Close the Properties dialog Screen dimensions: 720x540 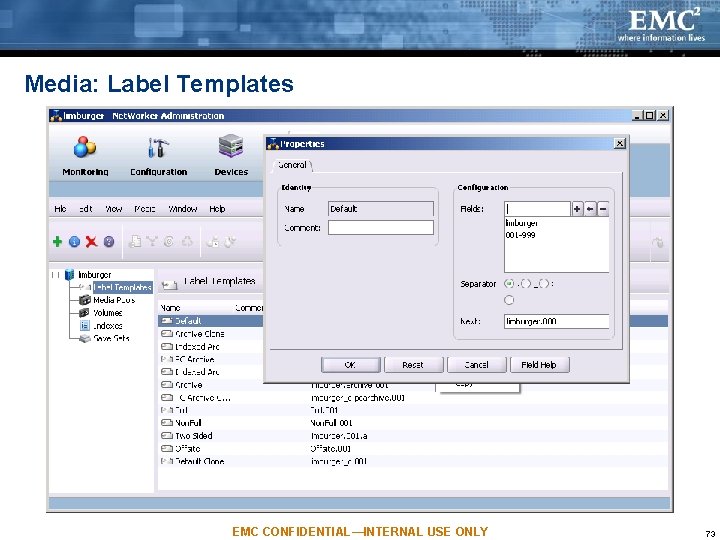pyautogui.click(x=619, y=144)
